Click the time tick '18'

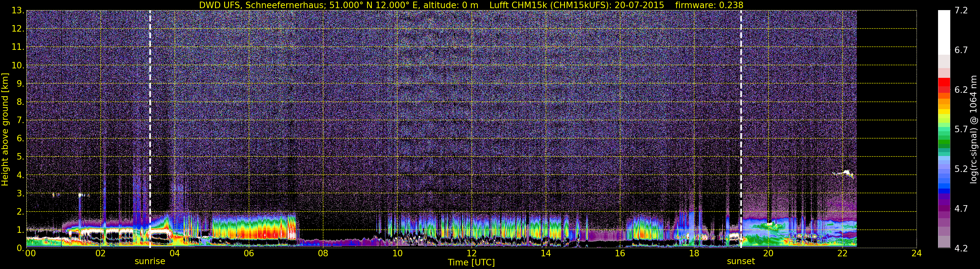click(694, 254)
